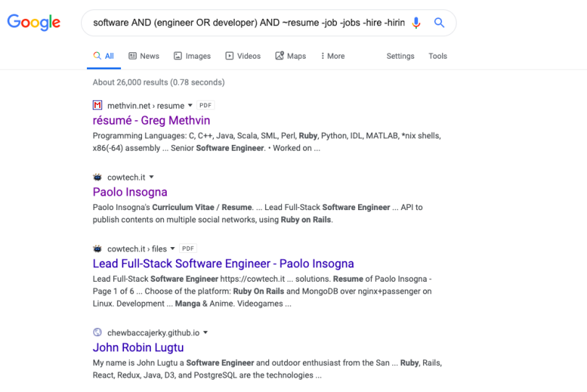This screenshot has height=392, width=587.
Task: Click the cowtech.it favicon of Paolo Insogna result
Action: pyautogui.click(x=97, y=177)
